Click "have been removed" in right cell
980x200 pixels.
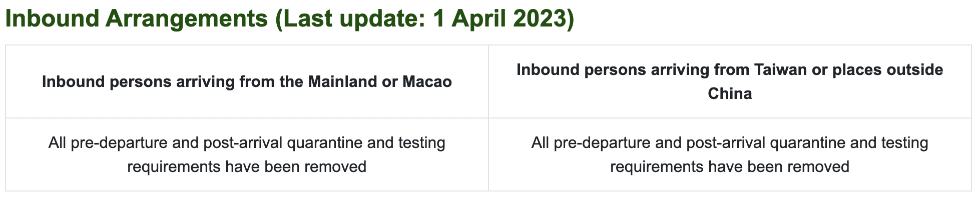[x=778, y=166]
